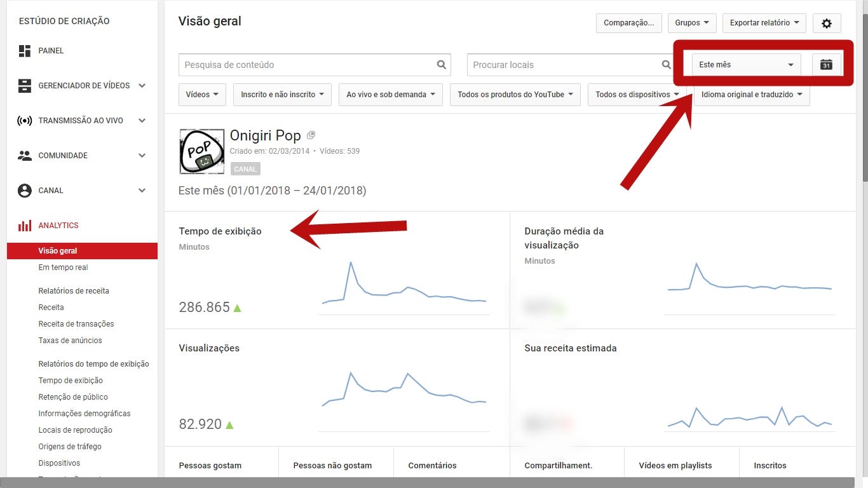Select Visão geral in the sidebar
This screenshot has width=868, height=488.
click(82, 251)
